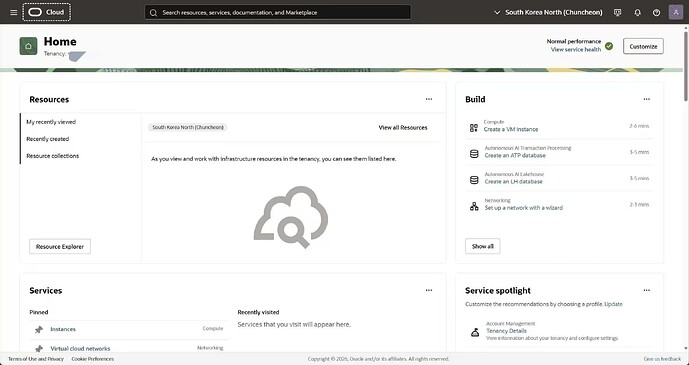
Task: Open the user profile avatar
Action: click(676, 12)
